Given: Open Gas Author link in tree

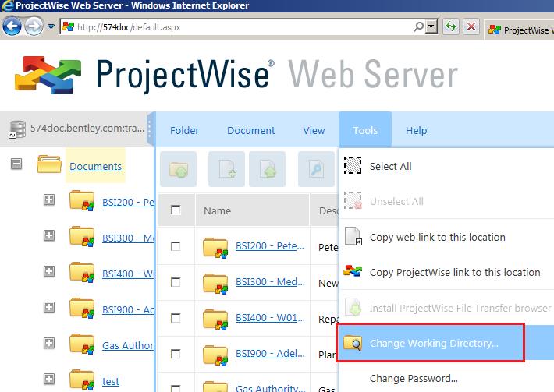Looking at the screenshot, I should 128,346.
